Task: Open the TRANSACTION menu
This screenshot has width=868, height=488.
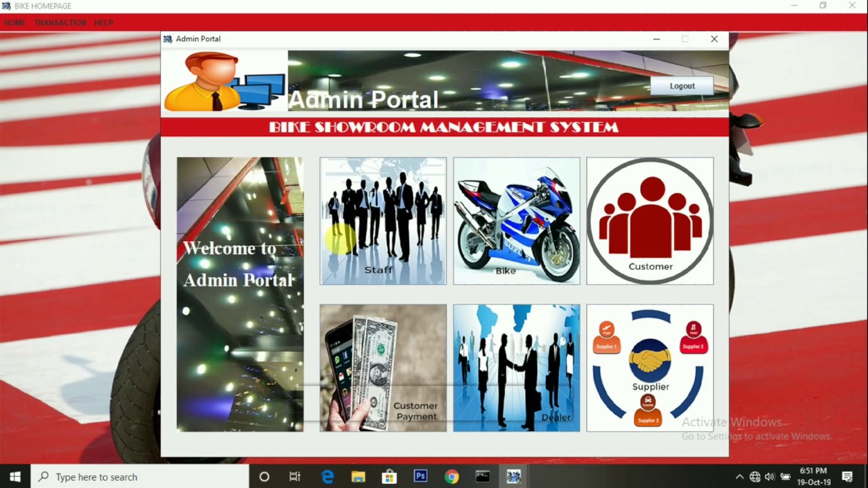Action: coord(60,22)
